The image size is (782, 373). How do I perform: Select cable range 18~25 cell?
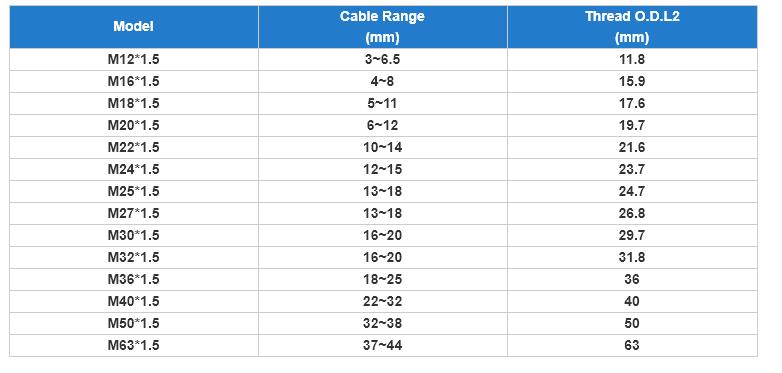383,279
